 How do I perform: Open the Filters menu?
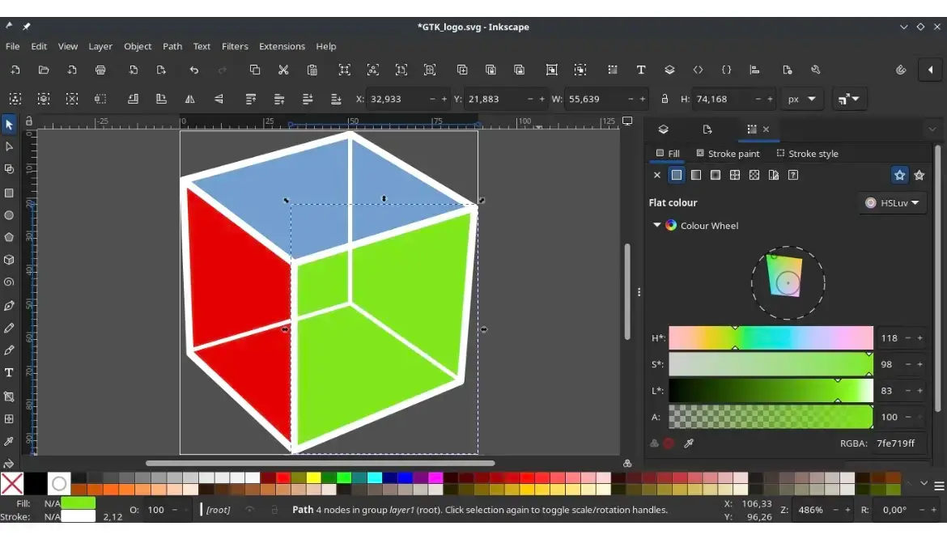235,46
